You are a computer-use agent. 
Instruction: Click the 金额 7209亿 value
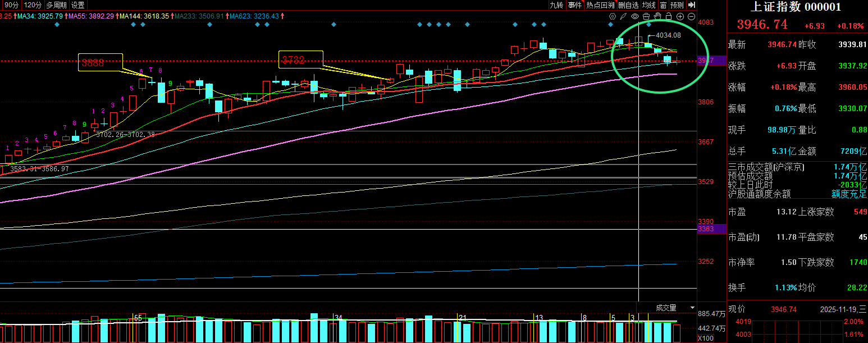pyautogui.click(x=853, y=152)
